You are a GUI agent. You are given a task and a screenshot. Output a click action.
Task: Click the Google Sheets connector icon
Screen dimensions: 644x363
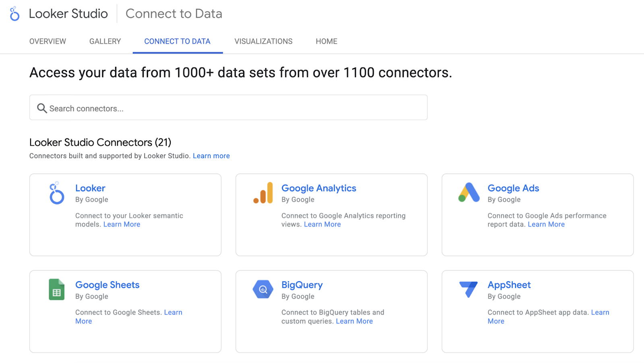[x=56, y=289]
